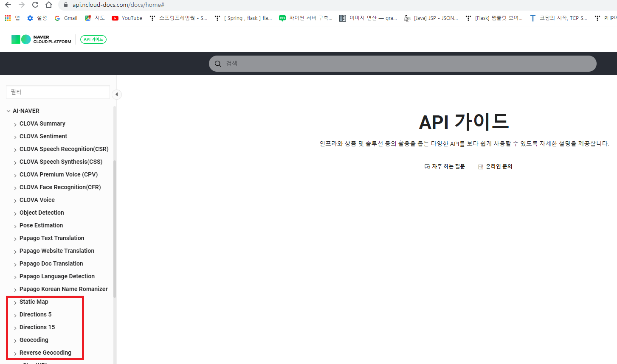Open the AI·NAVER category label
617x364 pixels.
pos(26,111)
